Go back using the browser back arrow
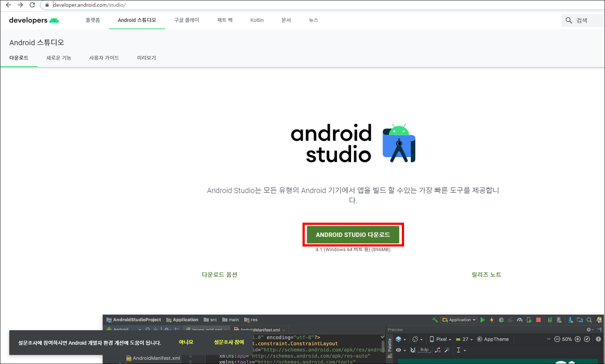Screen dimensions: 605x364 coord(8,5)
